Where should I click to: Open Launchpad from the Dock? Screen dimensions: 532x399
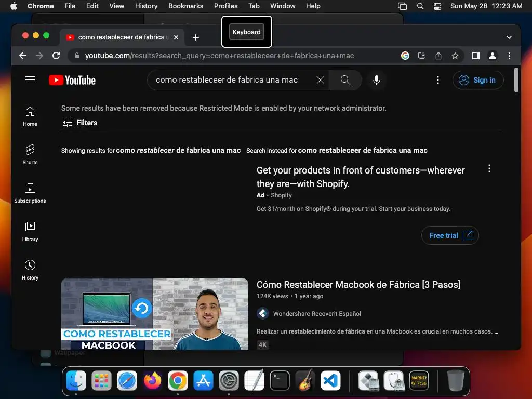[x=101, y=380]
